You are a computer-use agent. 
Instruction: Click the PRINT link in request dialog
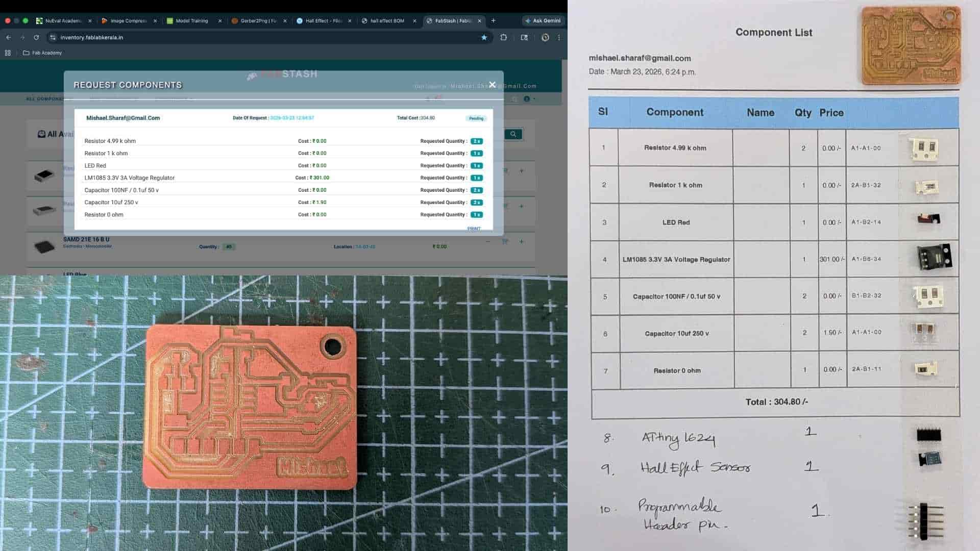pos(474,229)
